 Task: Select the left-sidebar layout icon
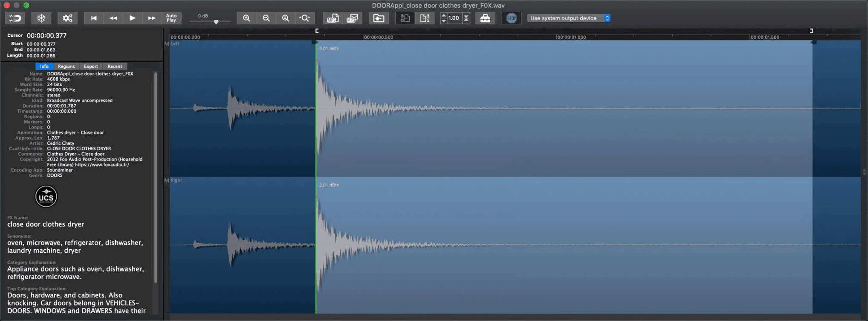pyautogui.click(x=405, y=18)
